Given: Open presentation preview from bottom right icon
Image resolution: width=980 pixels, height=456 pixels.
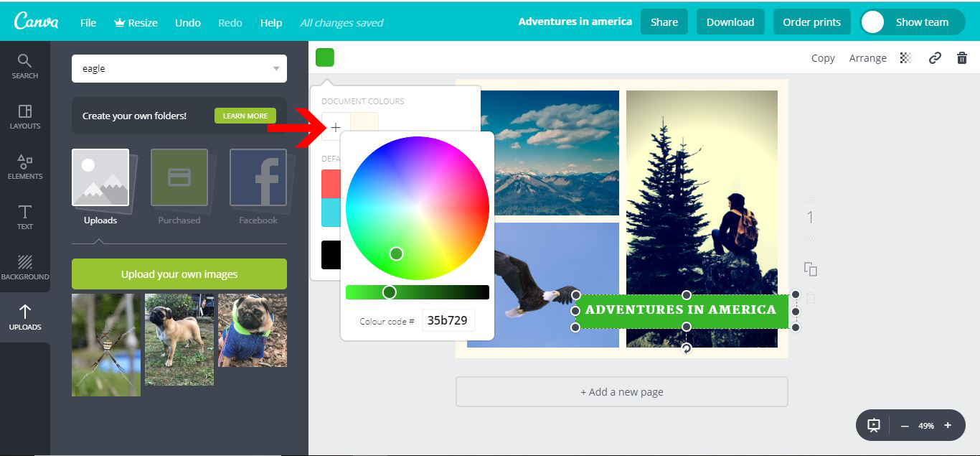Looking at the screenshot, I should [874, 425].
